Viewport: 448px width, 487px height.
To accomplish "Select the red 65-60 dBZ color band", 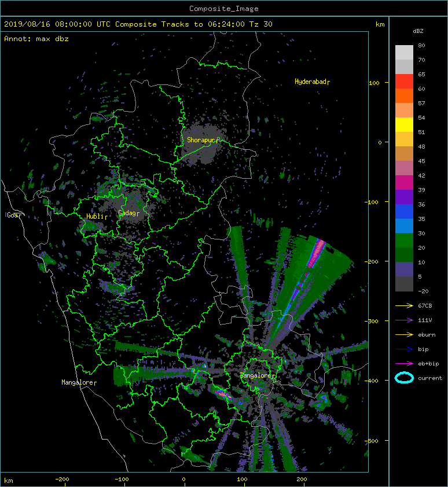I will pyautogui.click(x=404, y=82).
